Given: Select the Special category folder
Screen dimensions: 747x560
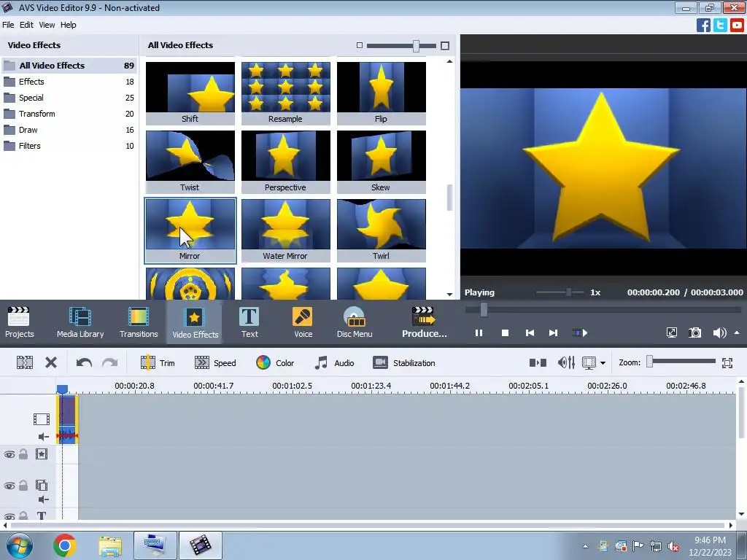Looking at the screenshot, I should tap(69, 98).
